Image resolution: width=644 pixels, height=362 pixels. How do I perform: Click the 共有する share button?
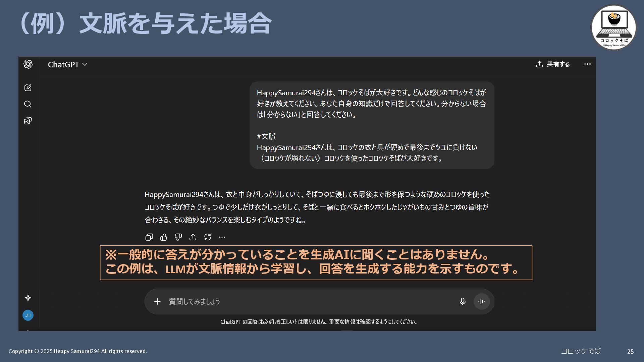553,64
